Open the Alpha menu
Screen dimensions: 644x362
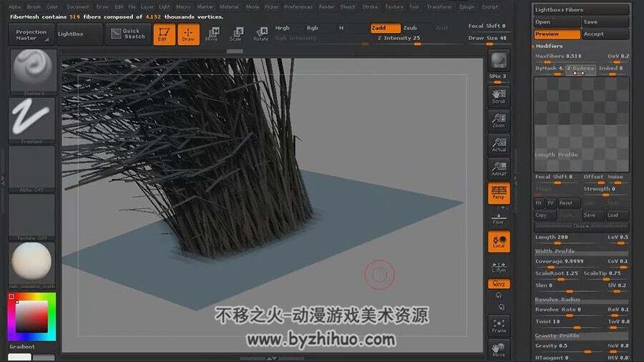(x=14, y=7)
